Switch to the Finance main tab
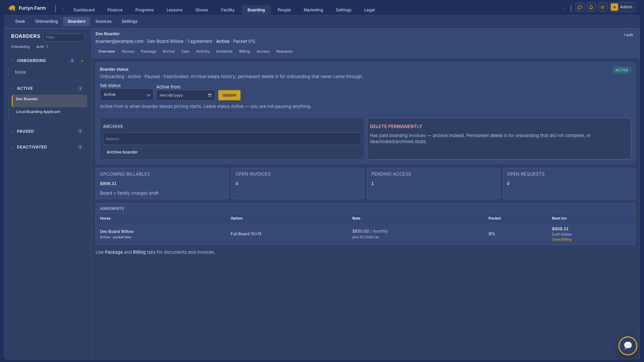644x362 pixels. click(115, 10)
